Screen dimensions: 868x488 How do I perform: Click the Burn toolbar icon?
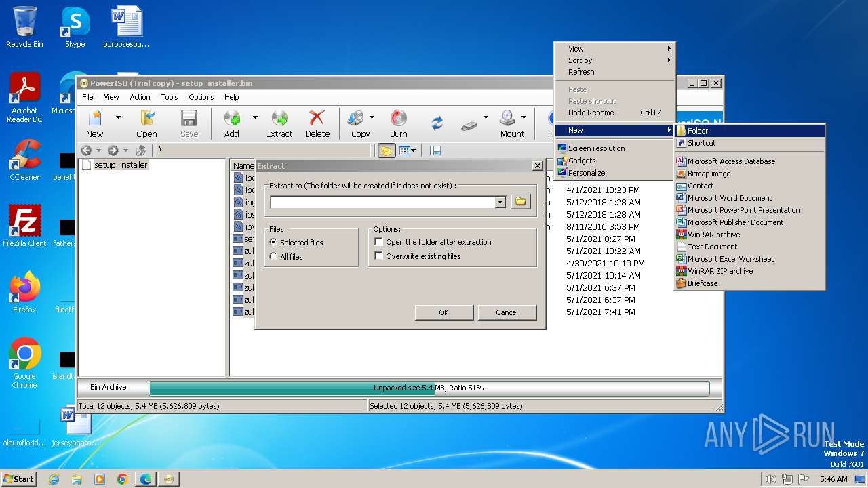[x=399, y=123]
